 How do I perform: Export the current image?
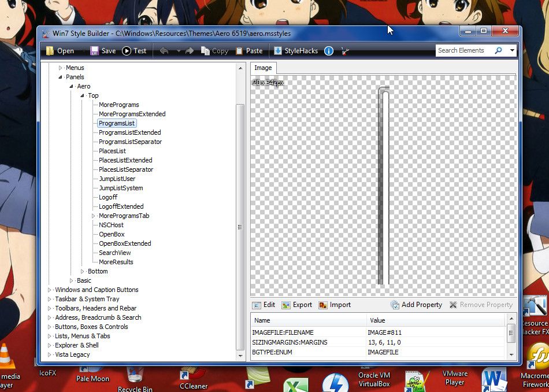[x=296, y=305]
